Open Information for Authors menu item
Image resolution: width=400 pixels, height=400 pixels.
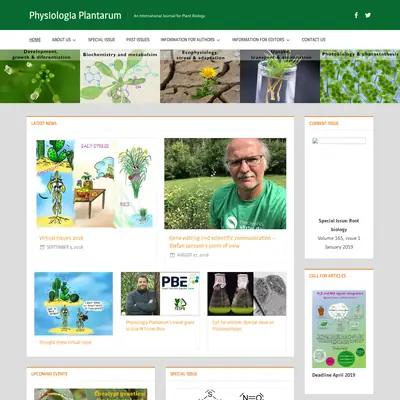(188, 40)
